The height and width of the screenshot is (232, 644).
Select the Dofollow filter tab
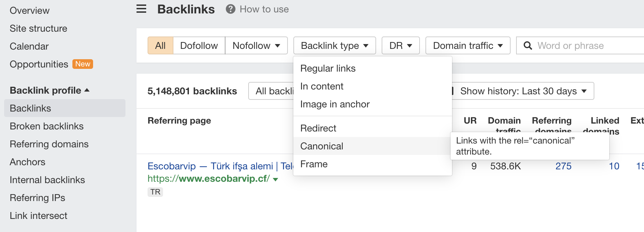(x=199, y=45)
